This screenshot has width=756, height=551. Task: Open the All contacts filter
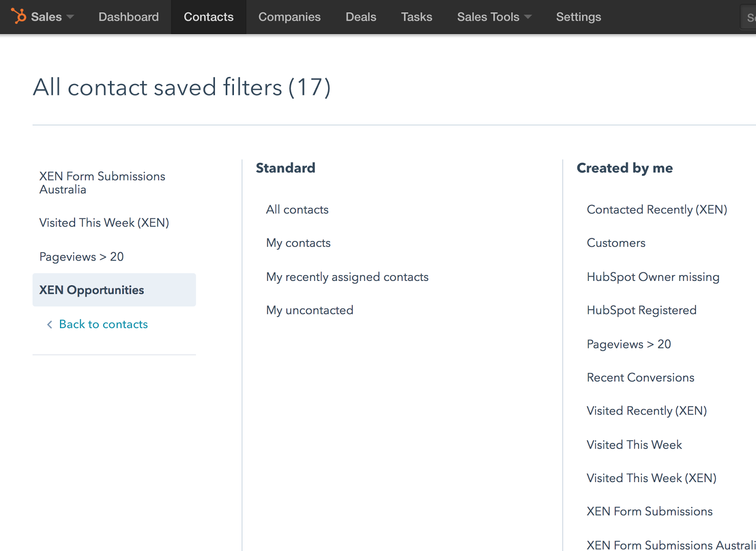(x=297, y=210)
